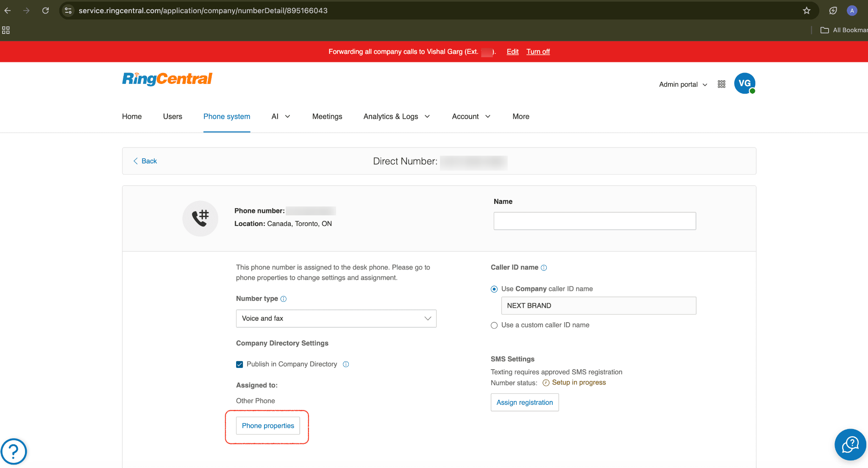Go to the Home tab
This screenshot has height=468, width=868.
click(132, 117)
